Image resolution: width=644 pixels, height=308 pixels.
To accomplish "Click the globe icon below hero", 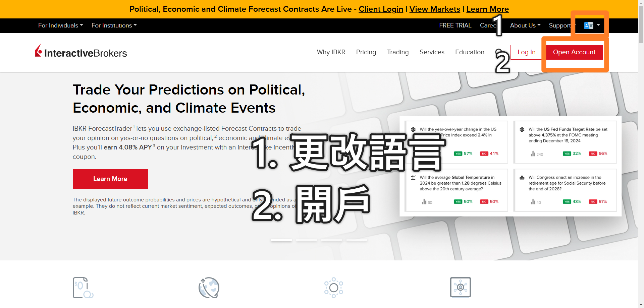I will (x=209, y=288).
